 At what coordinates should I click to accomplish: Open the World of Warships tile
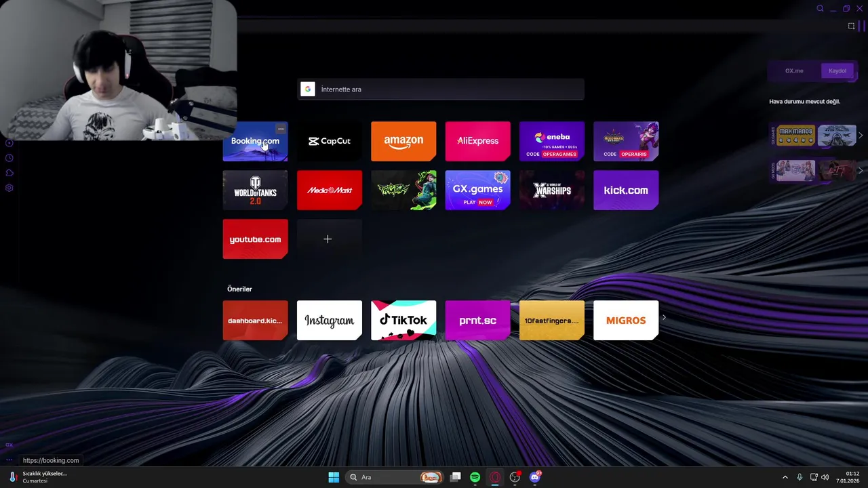551,190
